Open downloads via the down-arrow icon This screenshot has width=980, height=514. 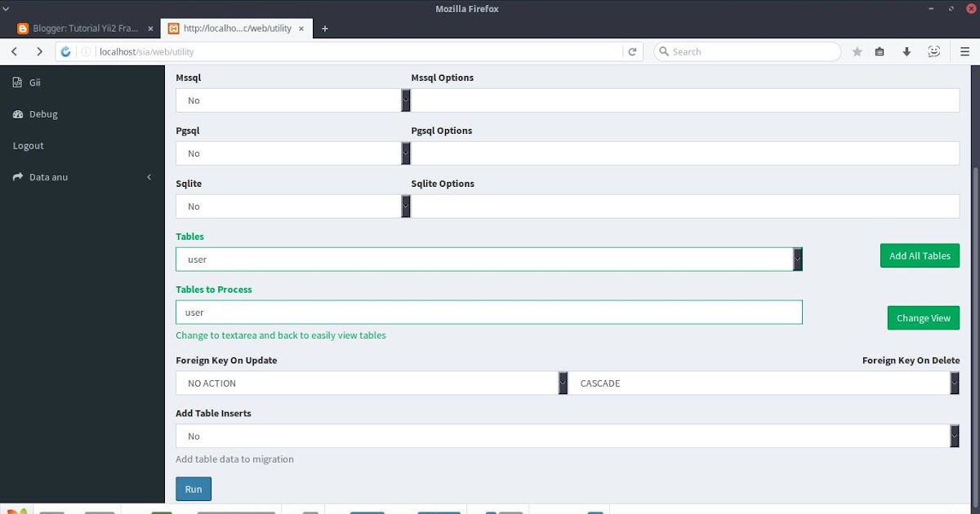pos(906,51)
